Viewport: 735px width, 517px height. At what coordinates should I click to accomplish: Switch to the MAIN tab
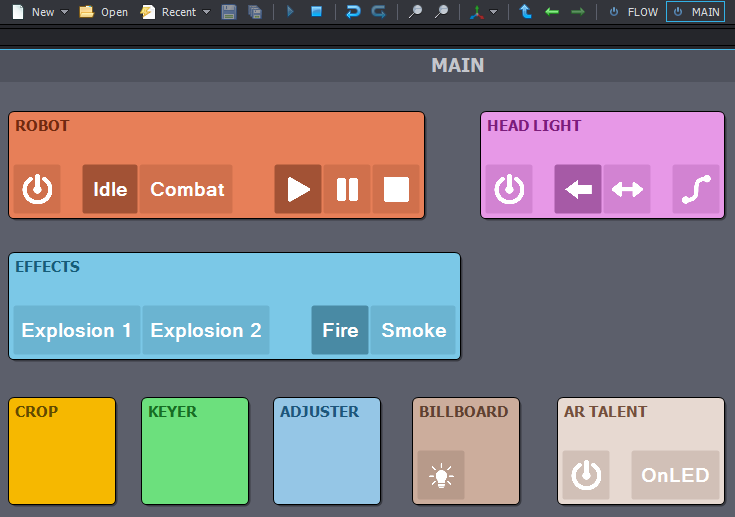click(696, 12)
